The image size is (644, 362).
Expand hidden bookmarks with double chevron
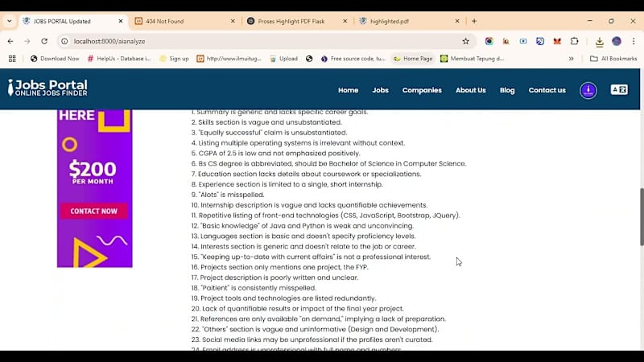click(x=571, y=59)
